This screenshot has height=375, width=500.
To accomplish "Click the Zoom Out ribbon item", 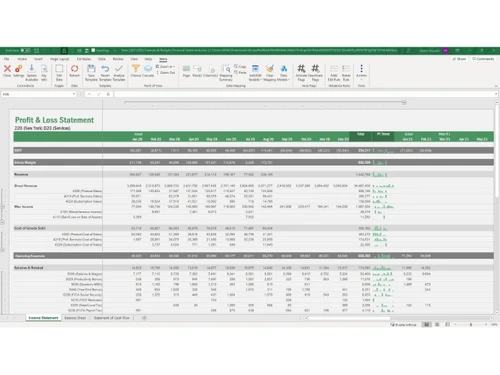I will [x=166, y=72].
